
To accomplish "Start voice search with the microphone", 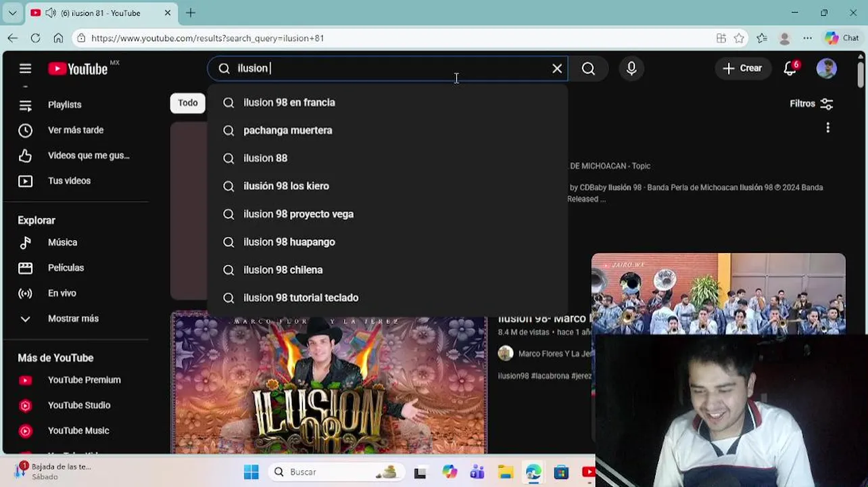I will [631, 68].
